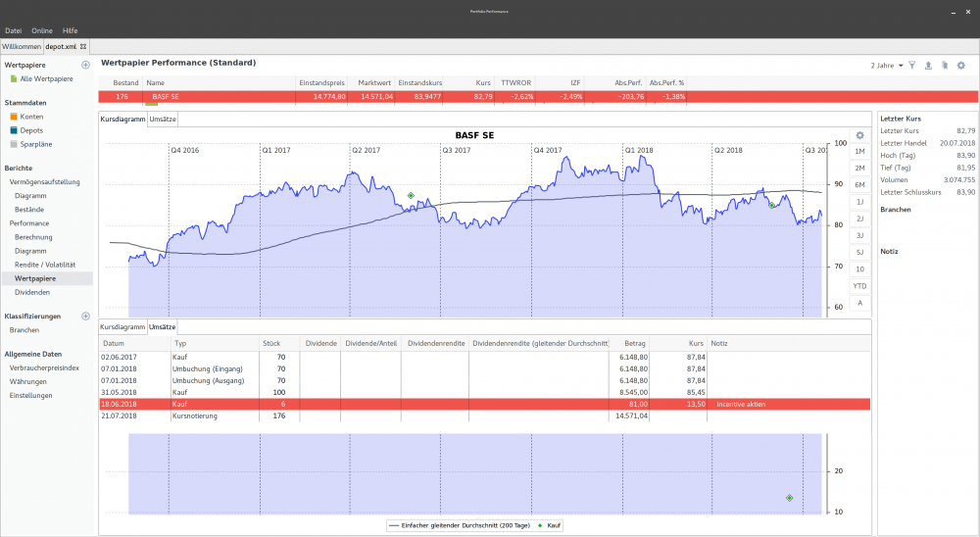Screen dimensions: 980x537
Task: Sort transactions by Datum column header
Action: coord(114,344)
